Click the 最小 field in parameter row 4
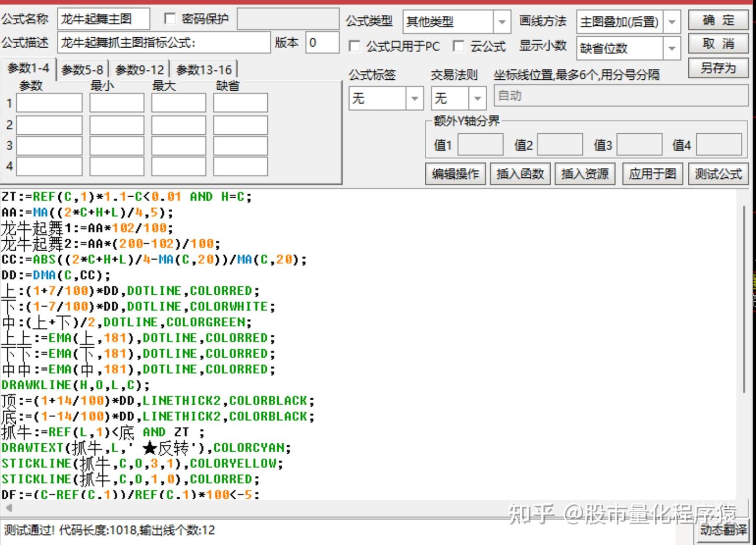 [x=117, y=166]
